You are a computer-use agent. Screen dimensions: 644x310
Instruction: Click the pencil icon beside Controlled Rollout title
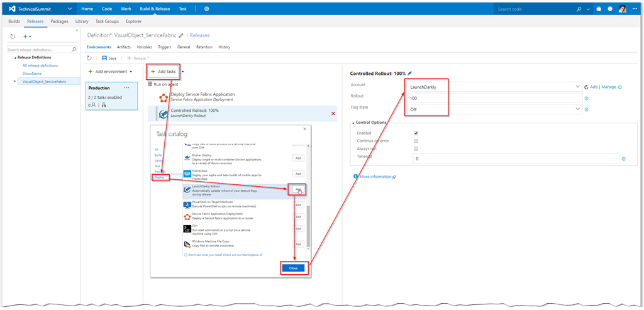410,74
